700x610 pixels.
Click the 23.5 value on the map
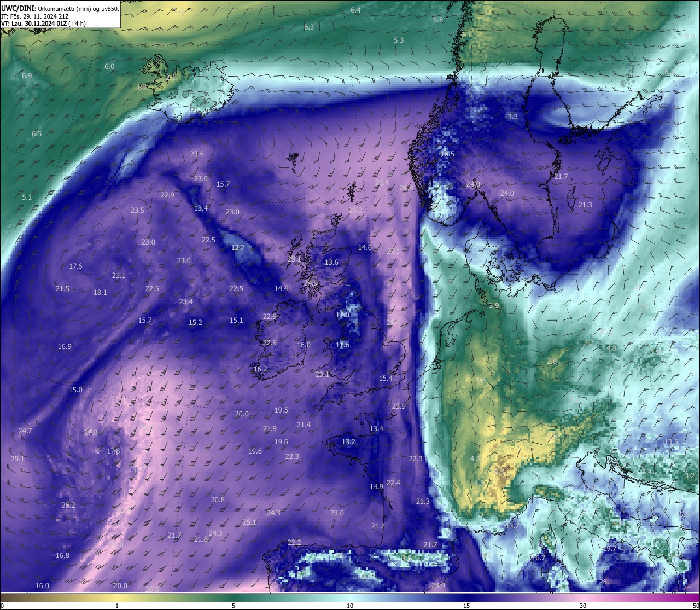(x=137, y=211)
